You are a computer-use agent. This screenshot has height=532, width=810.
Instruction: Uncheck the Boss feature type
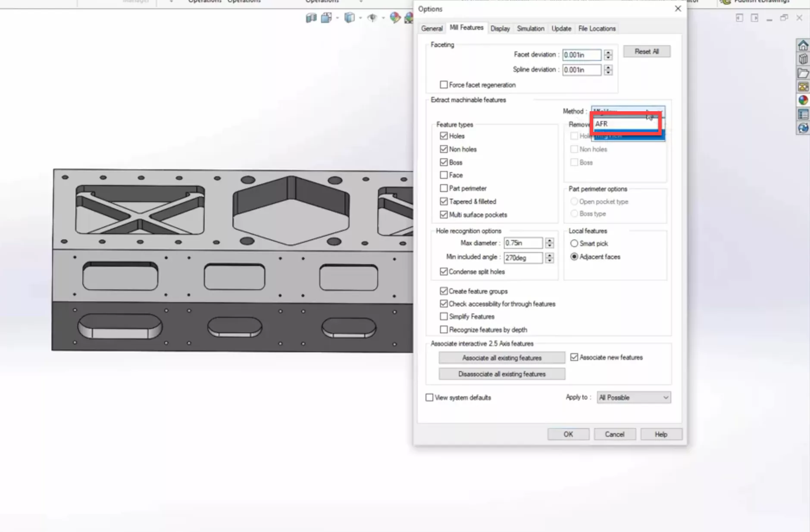click(444, 163)
